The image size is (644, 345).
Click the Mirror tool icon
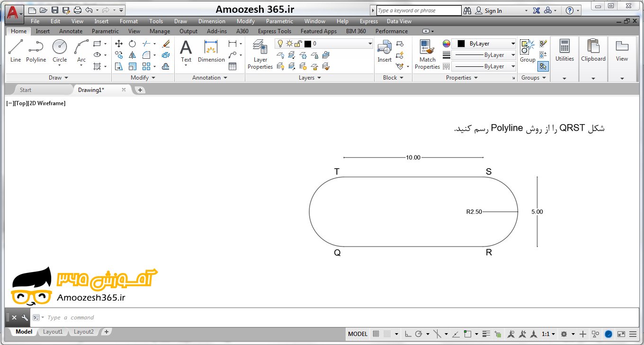coord(133,55)
